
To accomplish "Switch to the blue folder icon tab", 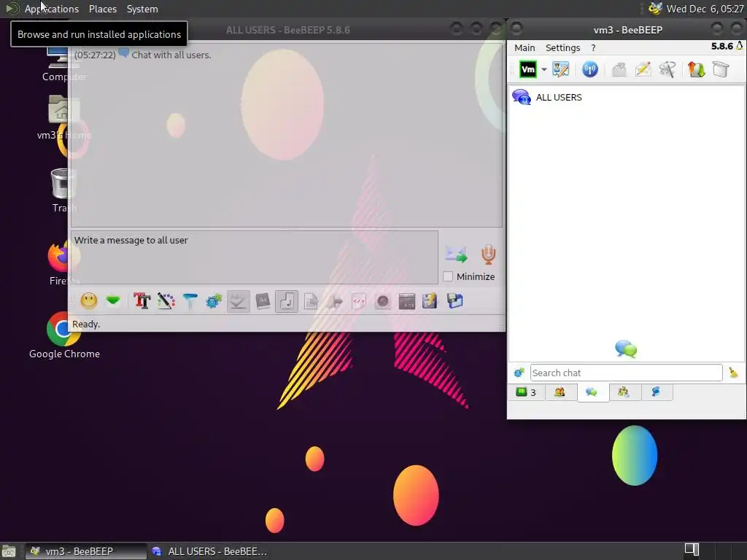I will click(656, 392).
